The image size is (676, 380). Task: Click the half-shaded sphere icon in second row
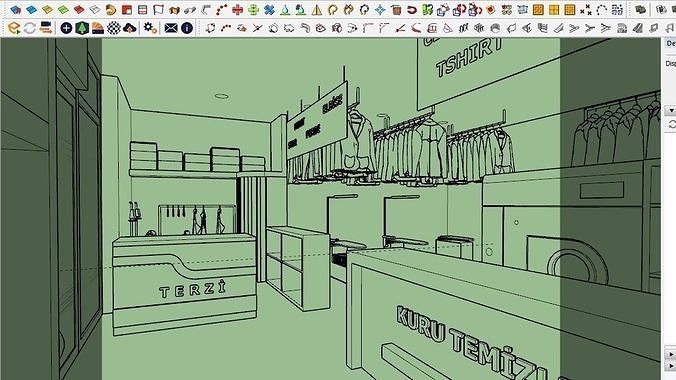(x=495, y=28)
